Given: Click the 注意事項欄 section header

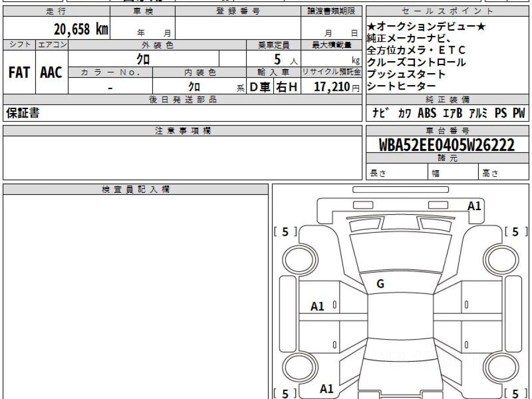Looking at the screenshot, I should coord(182,131).
